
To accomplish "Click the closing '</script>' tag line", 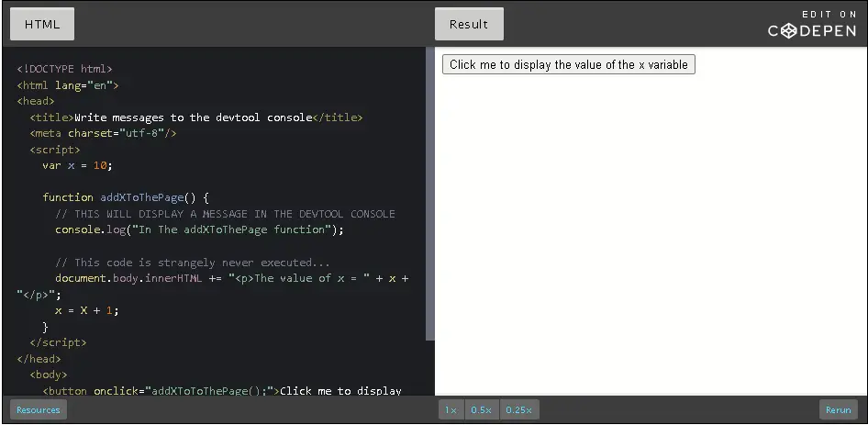I will click(58, 343).
